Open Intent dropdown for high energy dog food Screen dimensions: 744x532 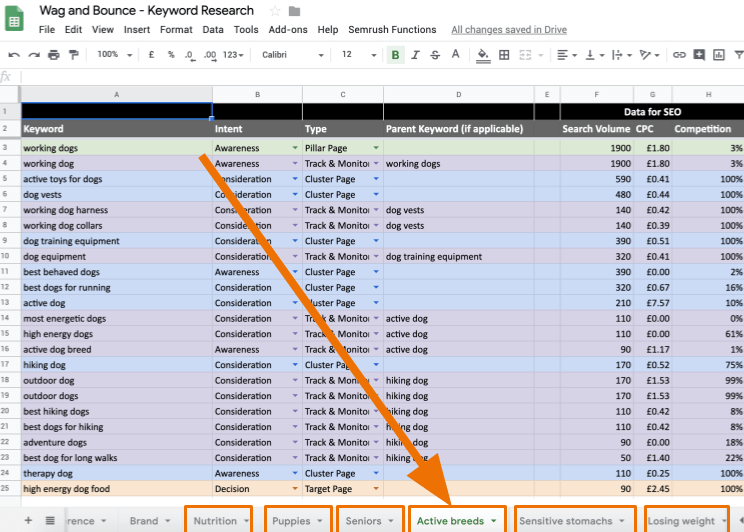295,489
